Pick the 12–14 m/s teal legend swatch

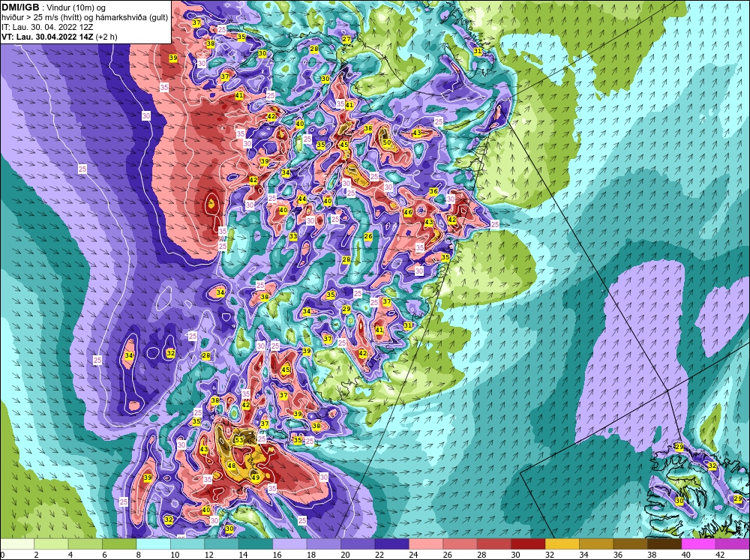pyautogui.click(x=221, y=544)
